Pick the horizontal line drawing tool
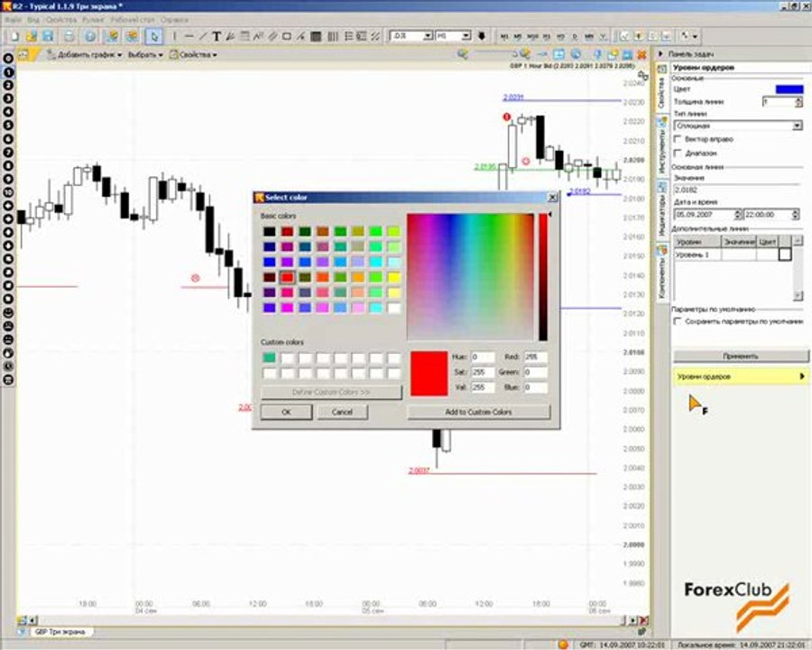This screenshot has height=650, width=812. (x=189, y=36)
